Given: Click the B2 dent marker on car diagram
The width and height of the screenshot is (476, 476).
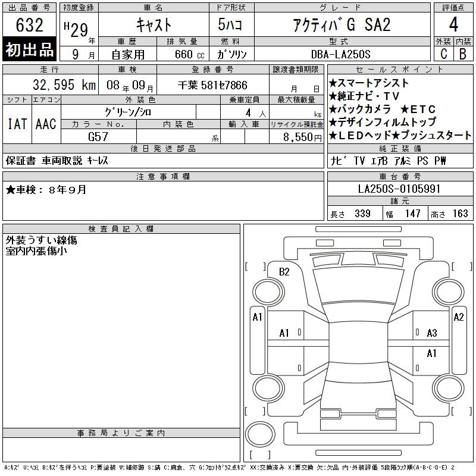Looking at the screenshot, I should coord(284,272).
